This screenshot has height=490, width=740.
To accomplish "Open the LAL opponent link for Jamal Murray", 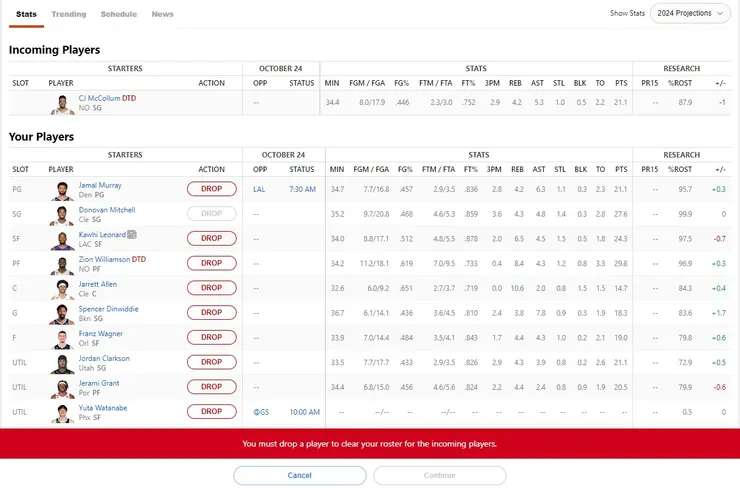I will click(259, 189).
